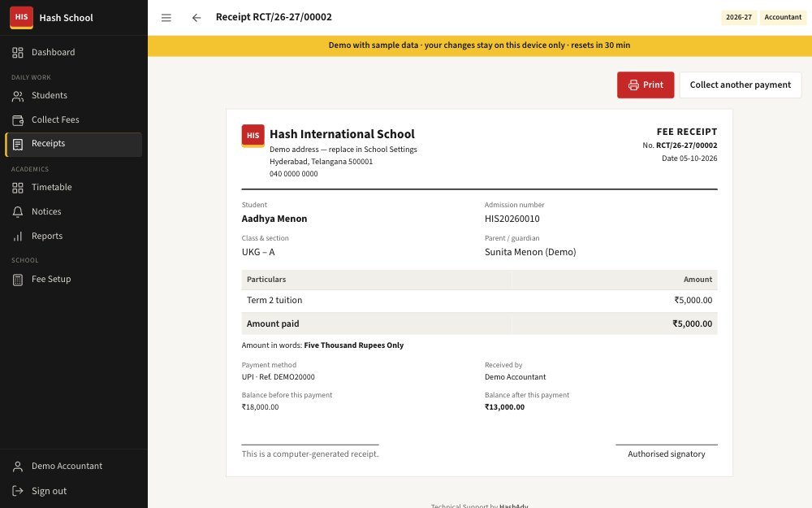The height and width of the screenshot is (508, 812).
Task: Click the Hash School title
Action: coord(67,18)
